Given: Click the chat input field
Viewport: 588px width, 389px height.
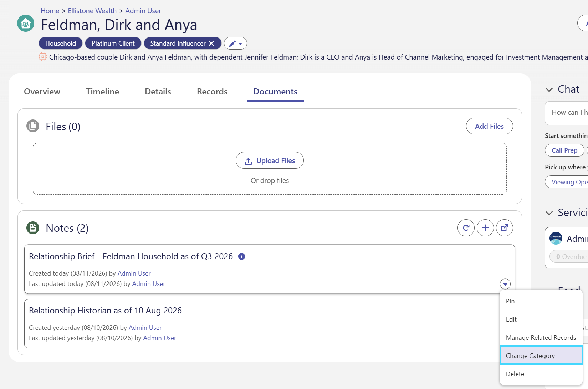Looking at the screenshot, I should point(567,113).
